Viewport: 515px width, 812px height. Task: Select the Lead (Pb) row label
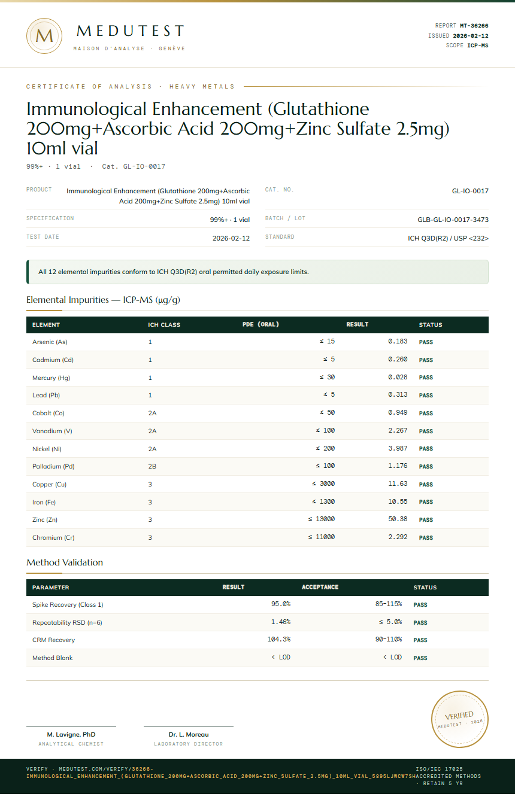[x=46, y=395]
